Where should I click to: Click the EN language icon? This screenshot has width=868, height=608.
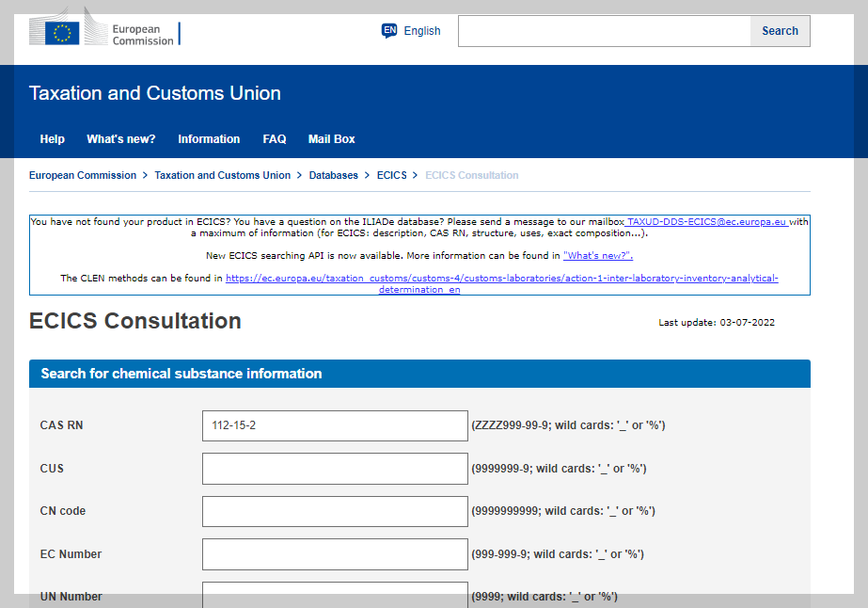pos(389,30)
